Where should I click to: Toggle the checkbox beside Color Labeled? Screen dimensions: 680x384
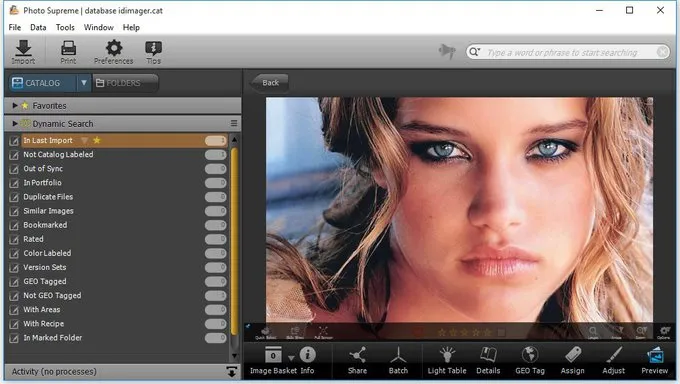tap(14, 253)
